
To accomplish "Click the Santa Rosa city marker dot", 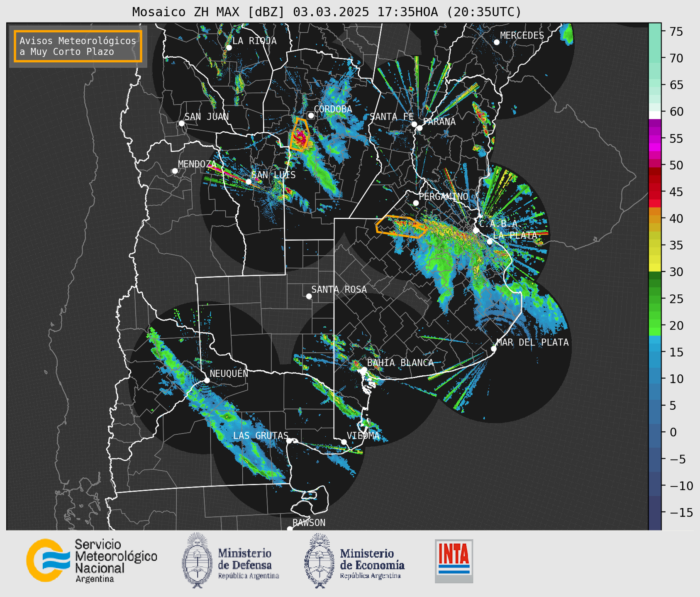I will 309,296.
